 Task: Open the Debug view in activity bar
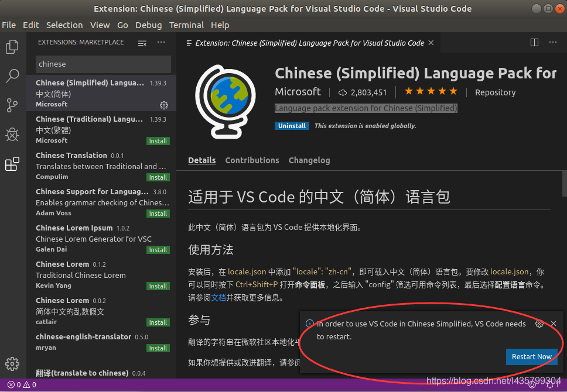(12, 135)
